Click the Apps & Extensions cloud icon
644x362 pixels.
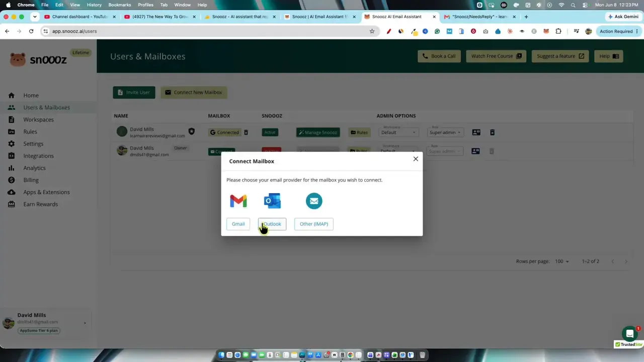(x=12, y=192)
